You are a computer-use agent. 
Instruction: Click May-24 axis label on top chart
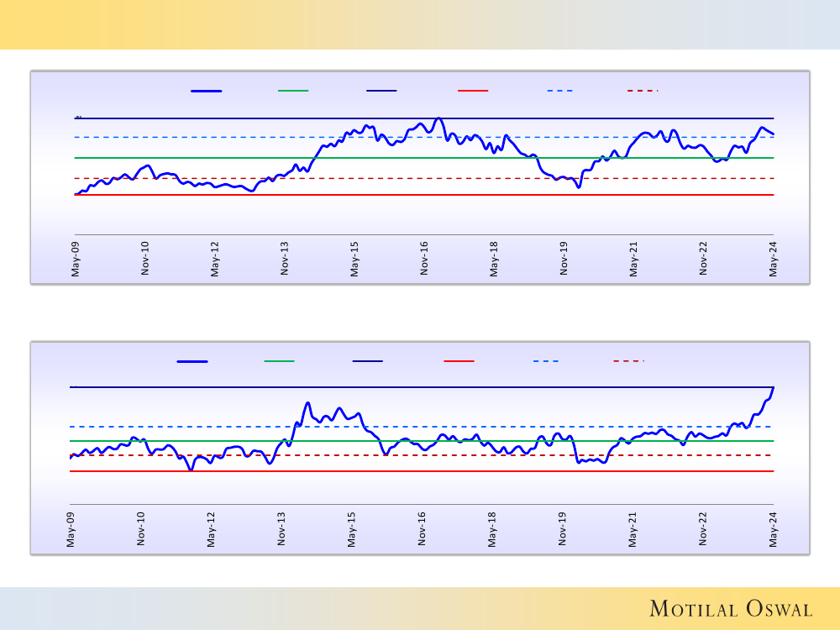[x=774, y=259]
